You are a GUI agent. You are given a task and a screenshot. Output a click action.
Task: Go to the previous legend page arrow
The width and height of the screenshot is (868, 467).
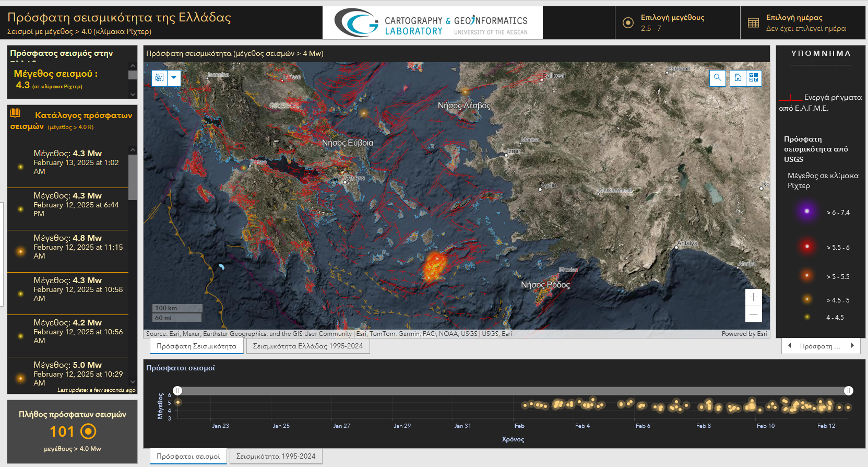[790, 346]
